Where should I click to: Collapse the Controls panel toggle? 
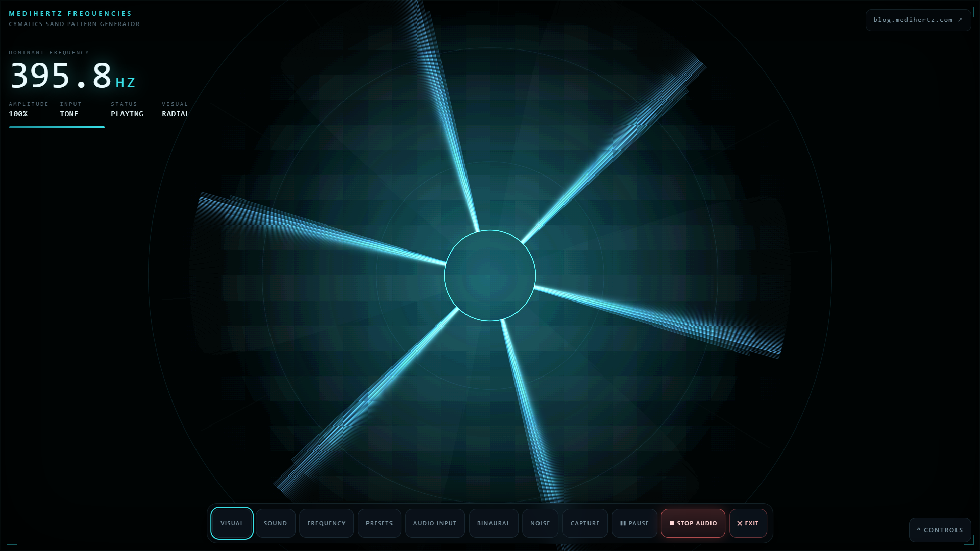pyautogui.click(x=940, y=530)
